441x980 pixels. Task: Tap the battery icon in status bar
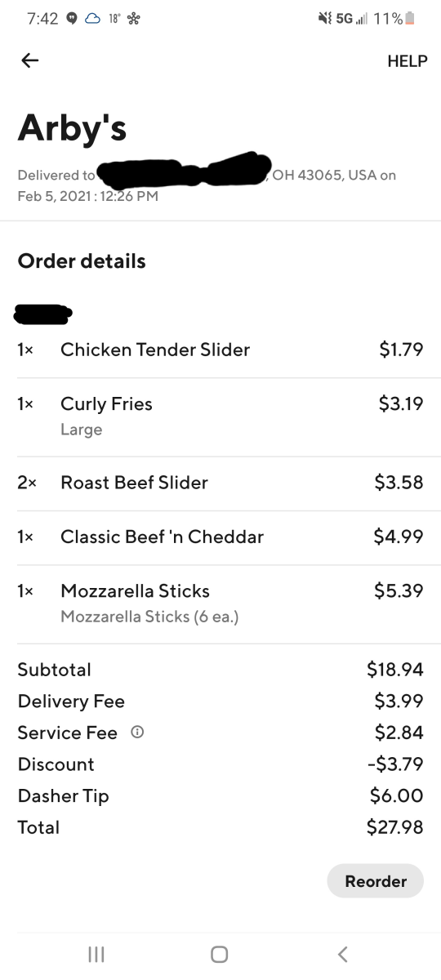pyautogui.click(x=410, y=19)
